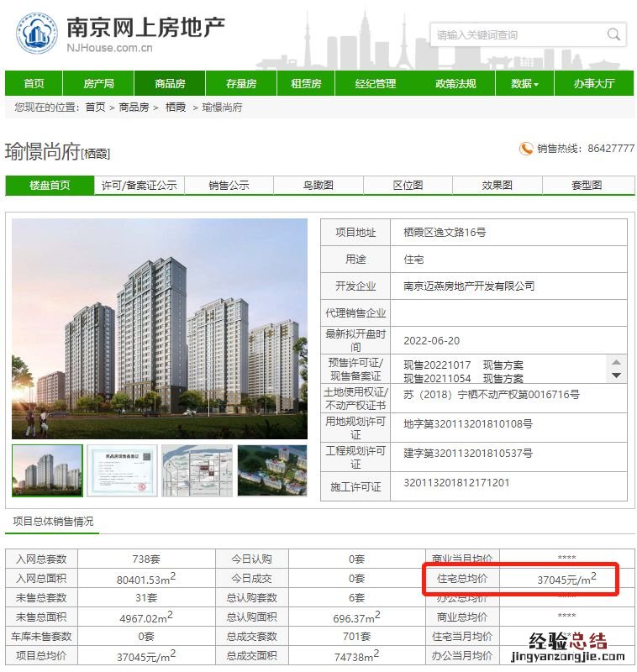Click the 商品房 breadcrumb link

(x=134, y=108)
